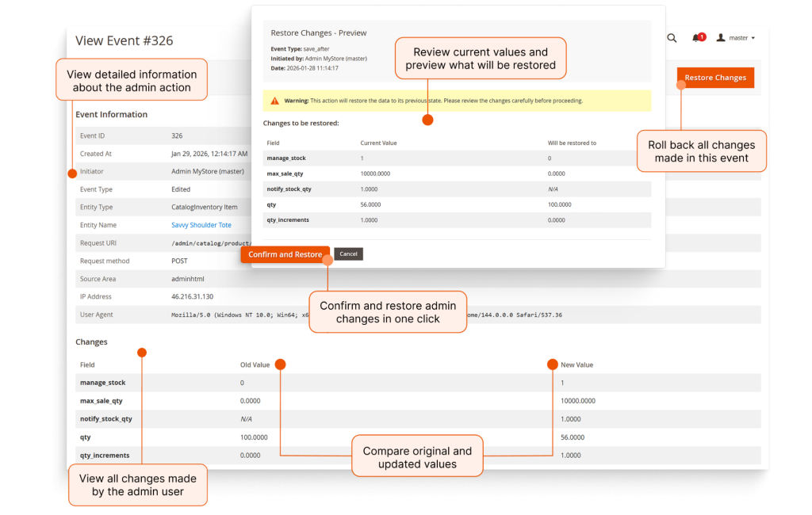Click the IP Address value 46.216.31.130
The height and width of the screenshot is (515, 812).
point(192,297)
